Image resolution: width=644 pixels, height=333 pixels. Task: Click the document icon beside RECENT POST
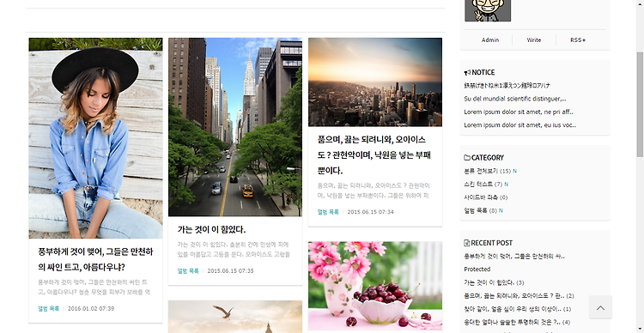[x=466, y=243]
